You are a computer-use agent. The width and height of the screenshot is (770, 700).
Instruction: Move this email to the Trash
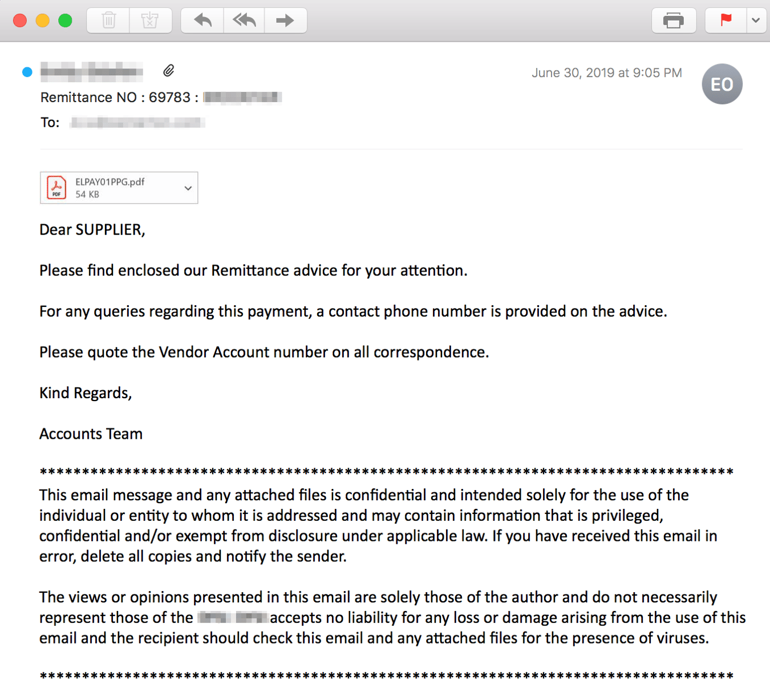tap(107, 20)
